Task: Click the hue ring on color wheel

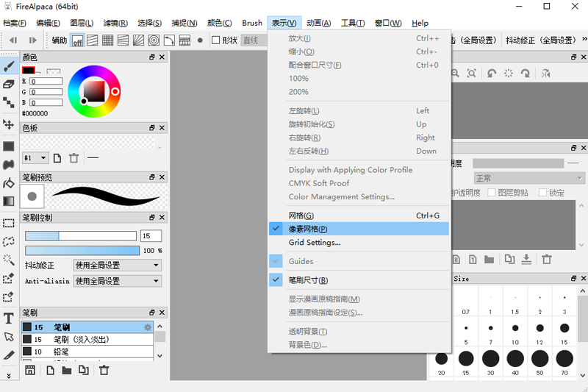Action: [x=93, y=70]
